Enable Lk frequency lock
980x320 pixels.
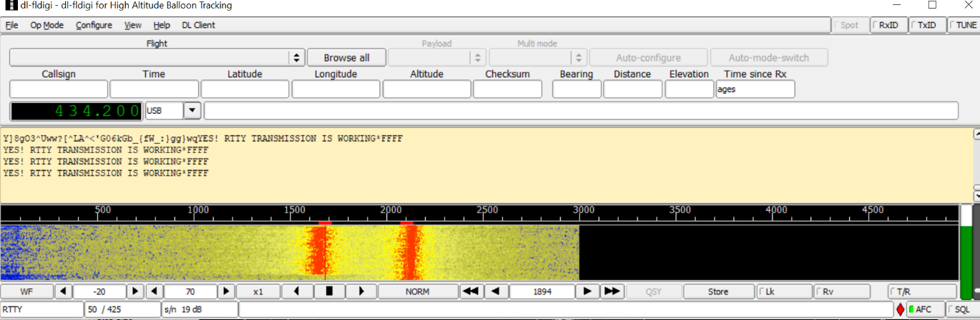click(784, 291)
